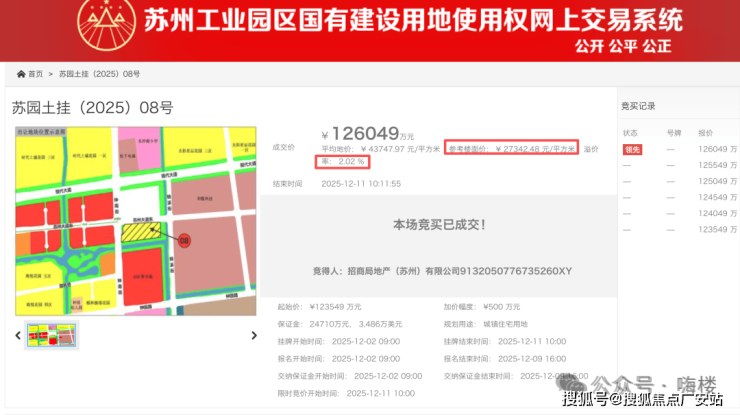Click the 125549 万 bid record row
The height and width of the screenshot is (415, 740).
coord(680,165)
